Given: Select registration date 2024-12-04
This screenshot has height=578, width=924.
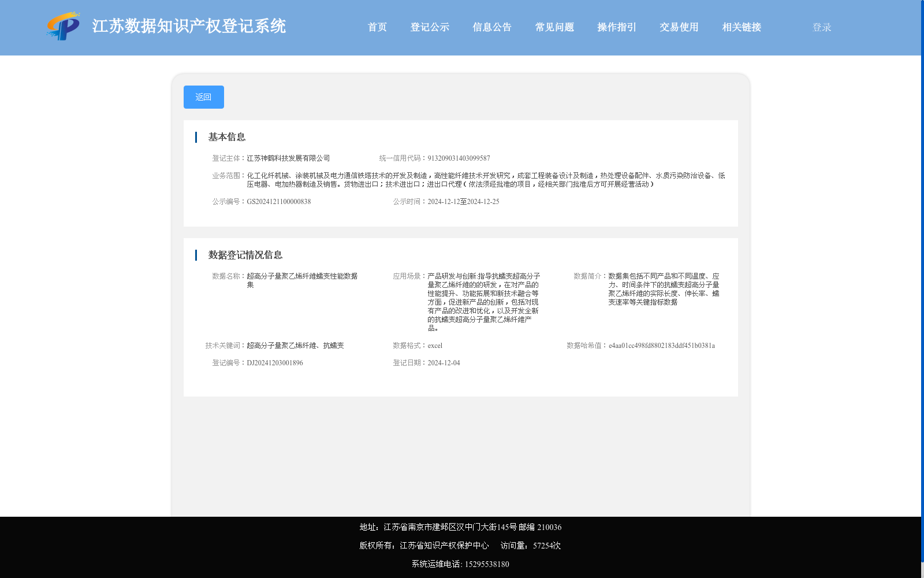Looking at the screenshot, I should click(444, 363).
